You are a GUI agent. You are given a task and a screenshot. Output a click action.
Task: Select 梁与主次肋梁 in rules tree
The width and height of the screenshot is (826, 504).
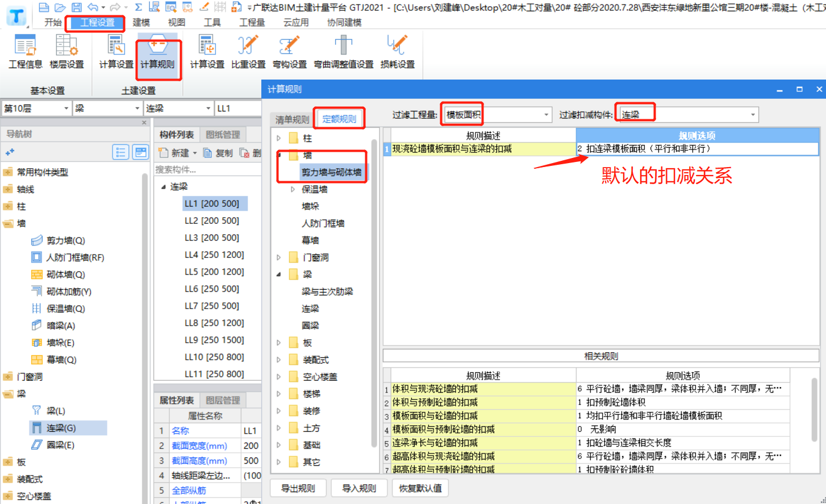[327, 291]
